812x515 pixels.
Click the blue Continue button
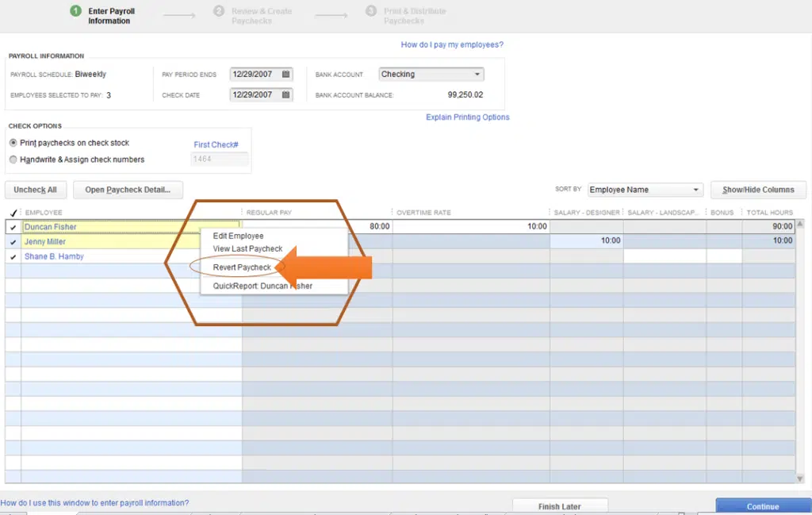763,506
